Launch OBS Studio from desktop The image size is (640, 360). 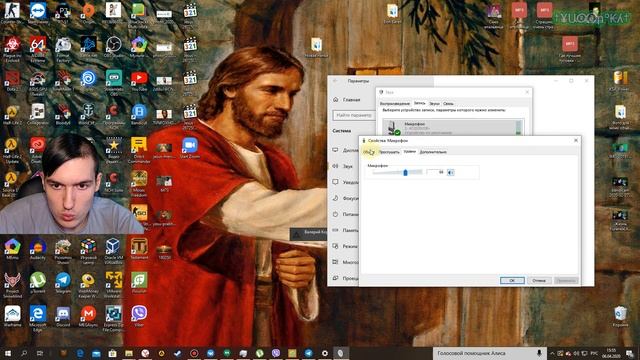coord(113,46)
